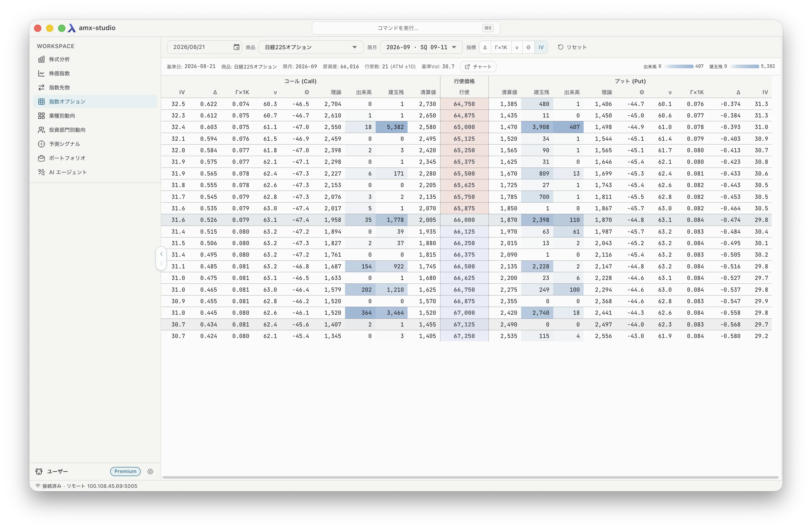Click the 指数先物 swap arrows icon
This screenshot has height=530, width=812.
[x=41, y=87]
